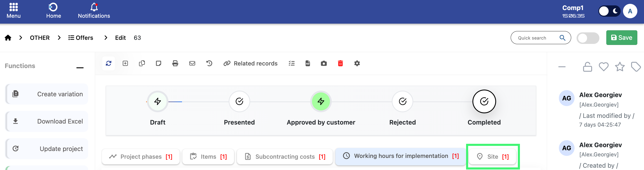Click the duplicate record icon
Image resolution: width=644 pixels, height=170 pixels.
click(x=142, y=63)
